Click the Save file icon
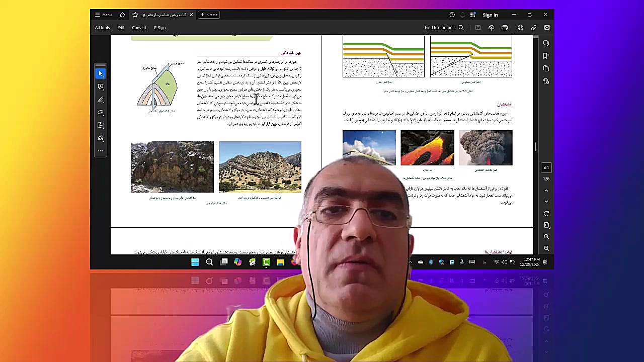644x362 pixels. coord(478,28)
